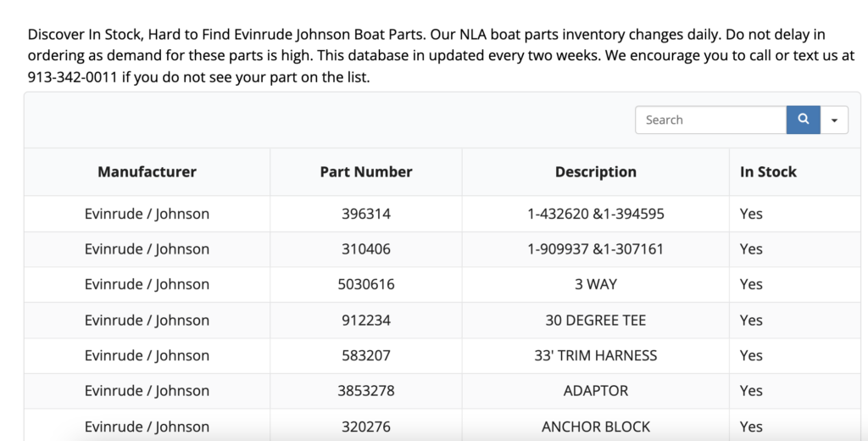Click into the Search input field
The image size is (868, 441).
(710, 120)
